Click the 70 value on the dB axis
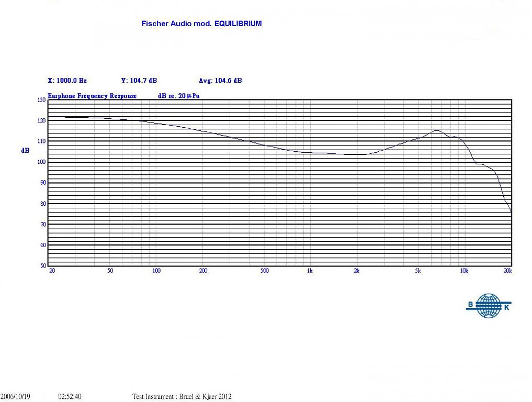This screenshot has width=532, height=402. (43, 225)
